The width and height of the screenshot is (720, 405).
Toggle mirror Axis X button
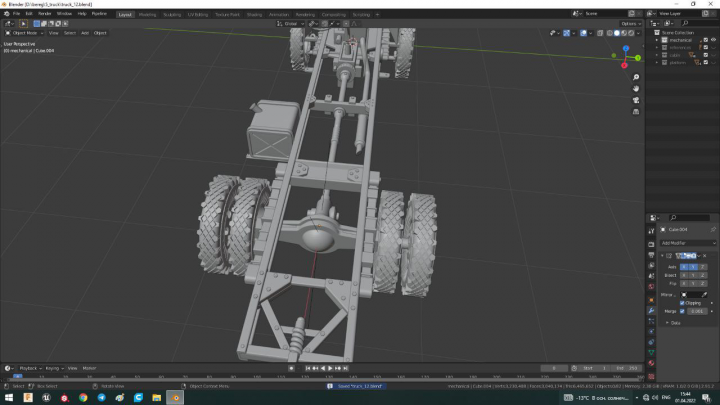pyautogui.click(x=684, y=267)
